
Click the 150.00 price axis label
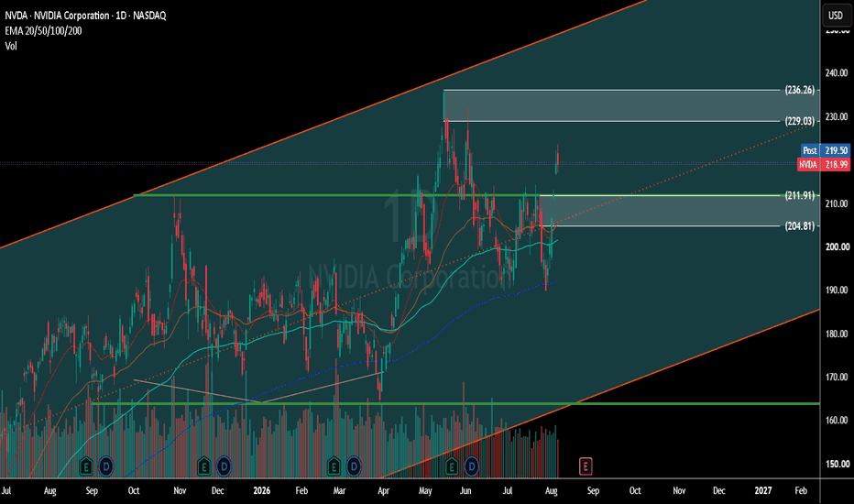(837, 464)
